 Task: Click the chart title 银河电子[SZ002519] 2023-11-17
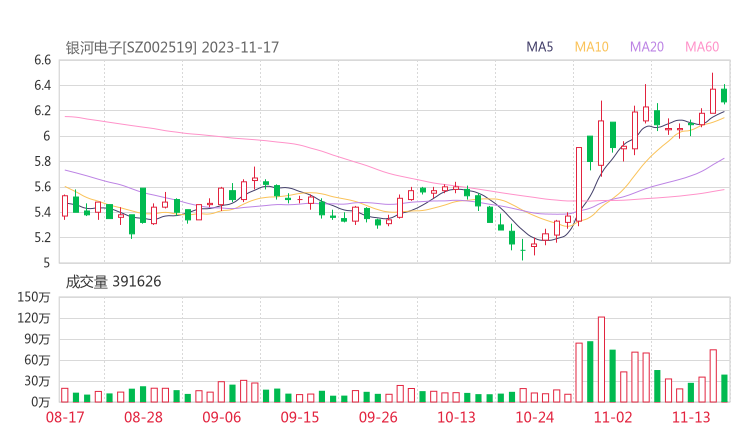(x=172, y=48)
